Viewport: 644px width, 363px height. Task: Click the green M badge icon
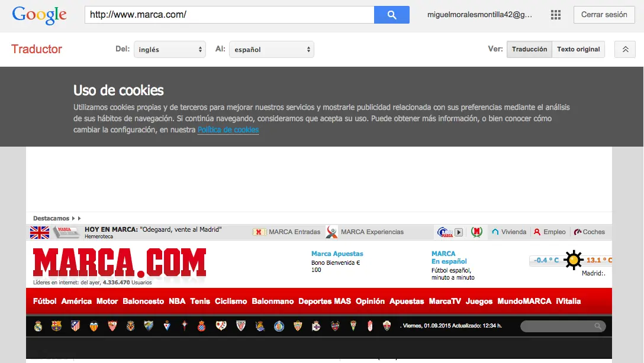[476, 232]
